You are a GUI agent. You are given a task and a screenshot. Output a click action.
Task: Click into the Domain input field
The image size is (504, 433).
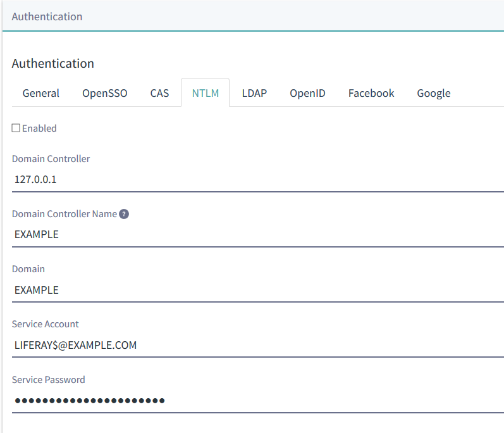click(258, 290)
